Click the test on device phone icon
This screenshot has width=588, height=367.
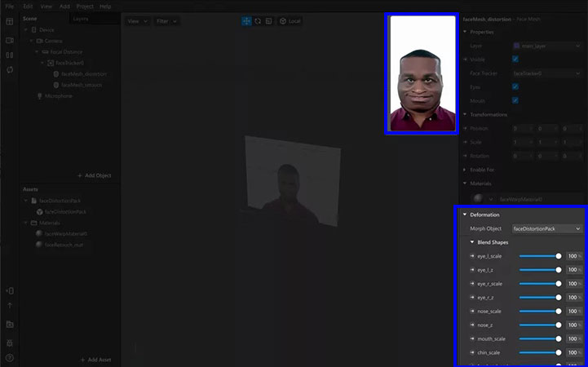tap(10, 291)
